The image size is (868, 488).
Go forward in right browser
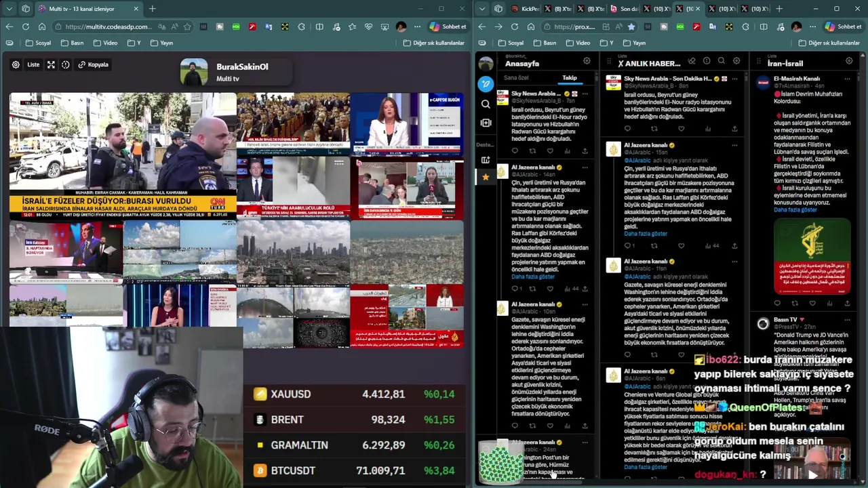click(498, 26)
